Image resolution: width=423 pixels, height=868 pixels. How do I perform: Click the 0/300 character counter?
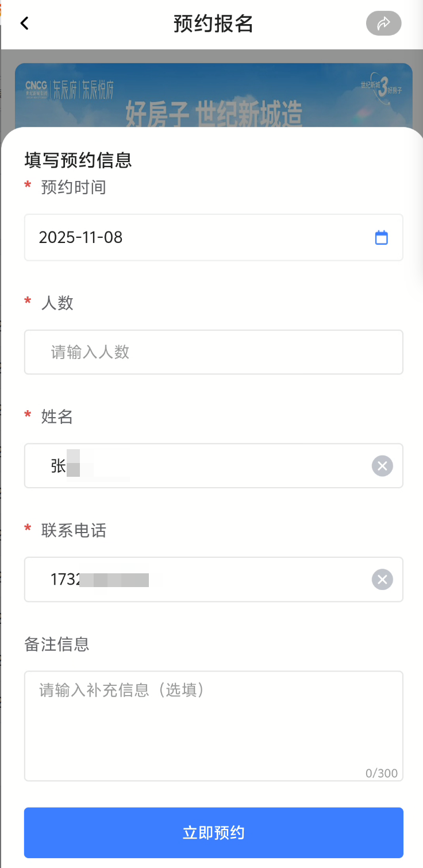click(x=381, y=773)
